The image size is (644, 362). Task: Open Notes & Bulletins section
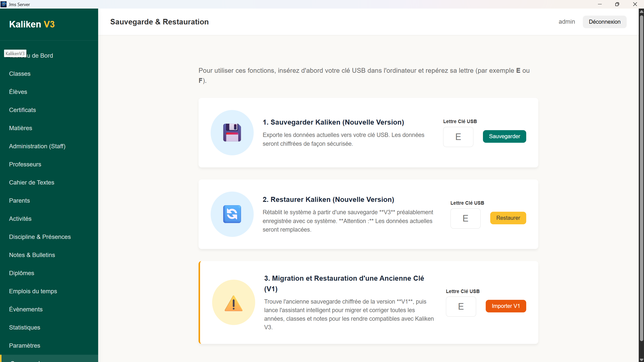point(32,255)
